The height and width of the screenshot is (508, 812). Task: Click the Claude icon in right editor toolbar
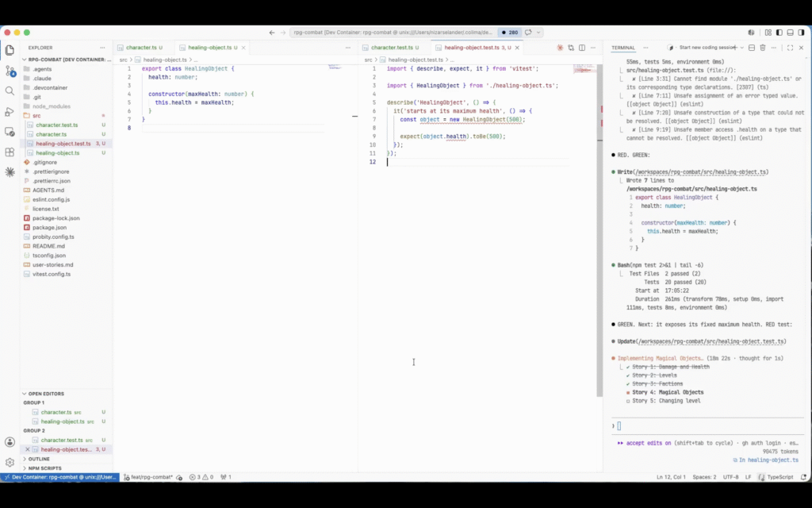560,48
